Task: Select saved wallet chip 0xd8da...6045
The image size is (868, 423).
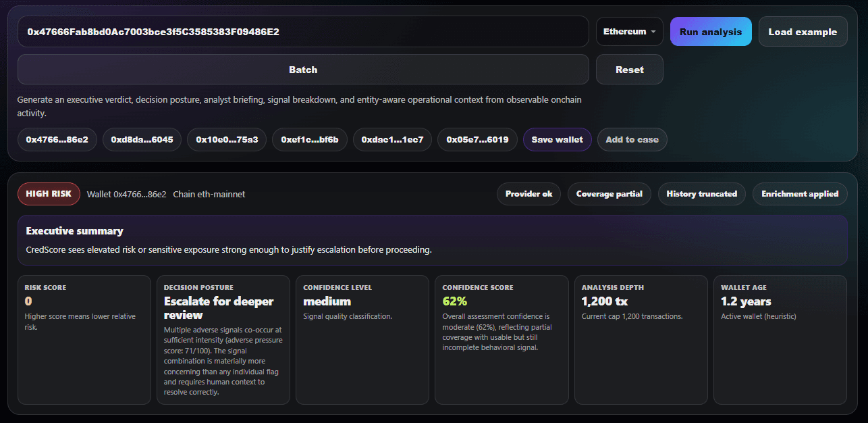Action: click(142, 140)
